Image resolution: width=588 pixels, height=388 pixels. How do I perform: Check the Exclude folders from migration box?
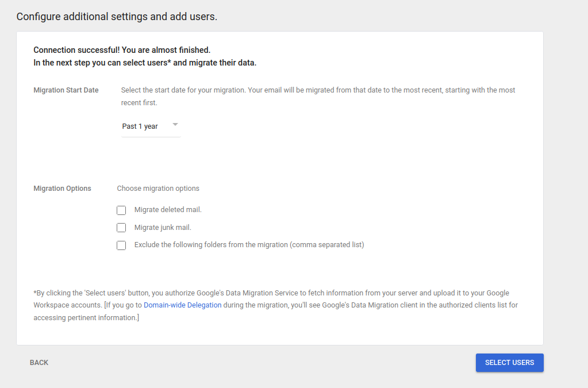pyautogui.click(x=121, y=245)
